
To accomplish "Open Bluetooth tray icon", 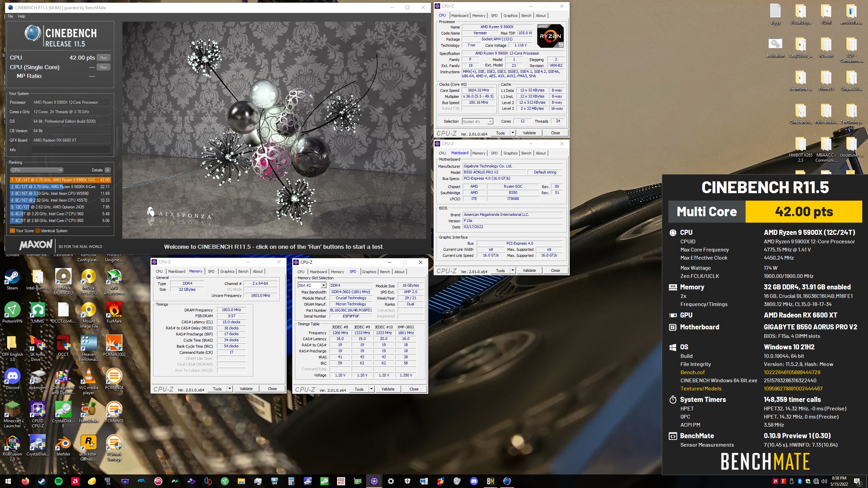I will (800, 481).
